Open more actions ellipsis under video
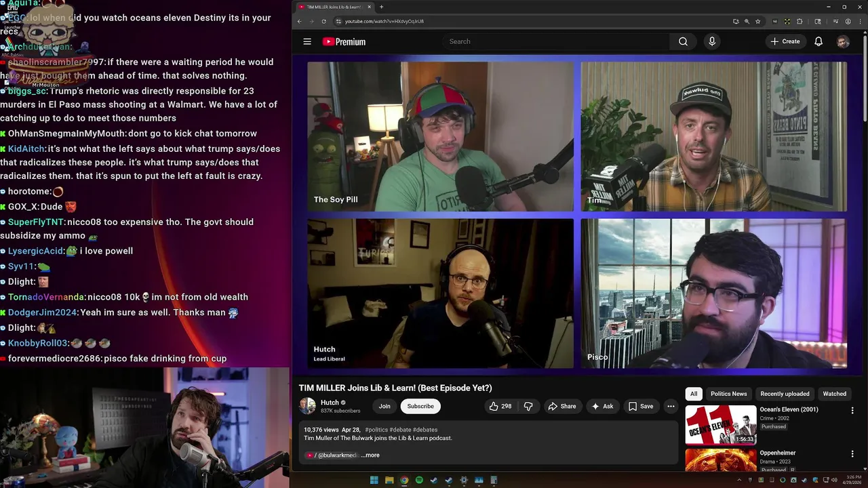The image size is (868, 488). coord(671,406)
